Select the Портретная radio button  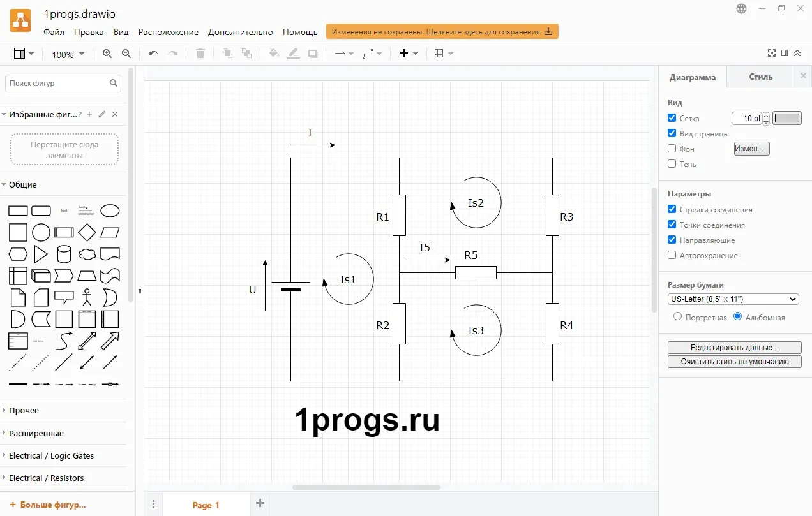point(678,316)
